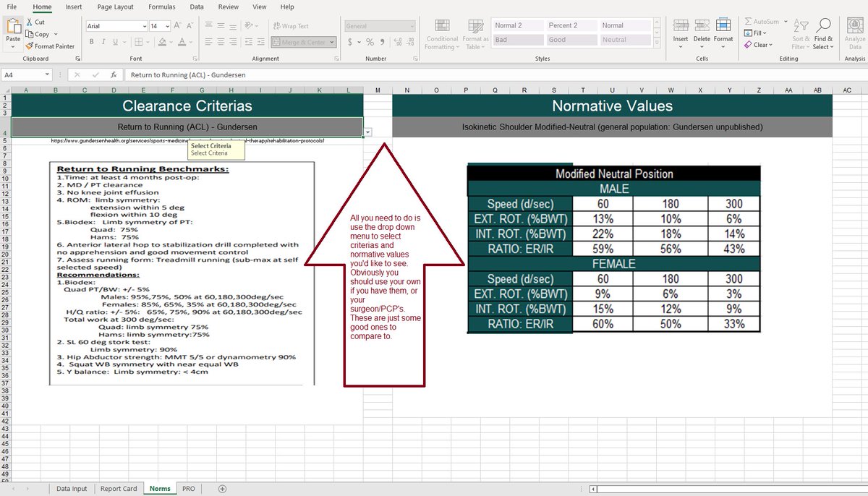
Task: Launch Analyze Data in the ribbon
Action: click(854, 34)
